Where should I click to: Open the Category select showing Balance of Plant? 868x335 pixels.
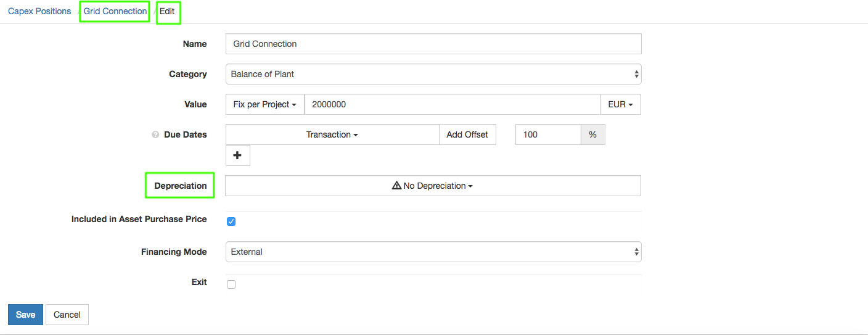[x=433, y=74]
